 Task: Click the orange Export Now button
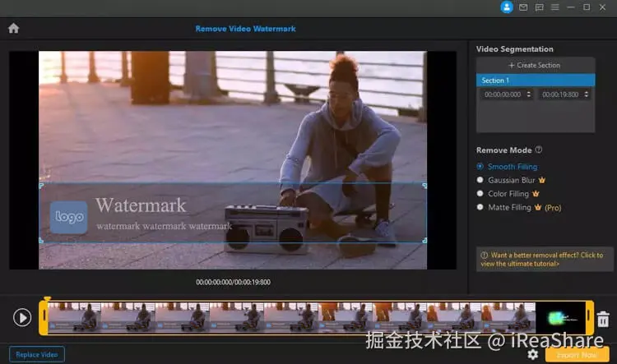[x=577, y=354]
